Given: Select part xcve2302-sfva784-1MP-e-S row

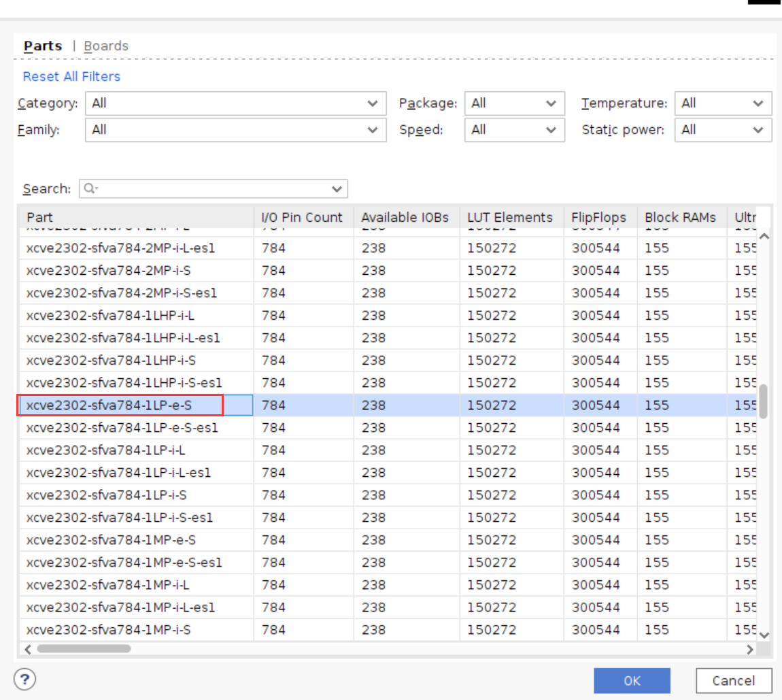Looking at the screenshot, I should pos(388,540).
